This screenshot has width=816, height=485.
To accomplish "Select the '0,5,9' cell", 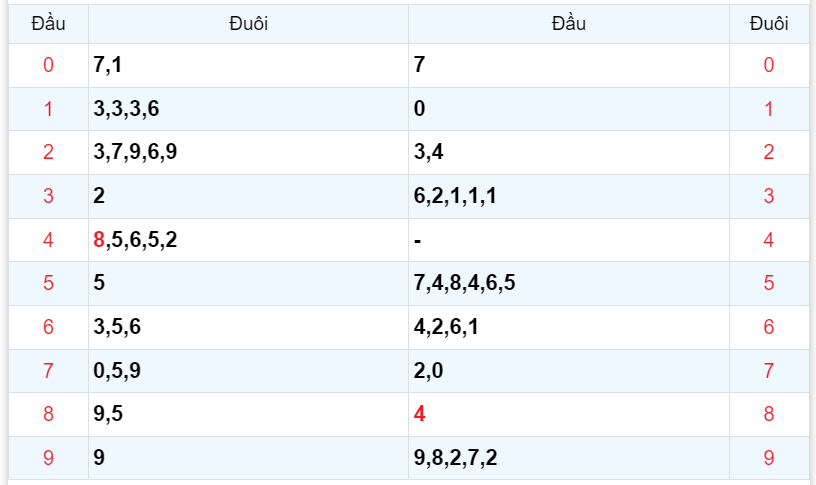I will 117,371.
